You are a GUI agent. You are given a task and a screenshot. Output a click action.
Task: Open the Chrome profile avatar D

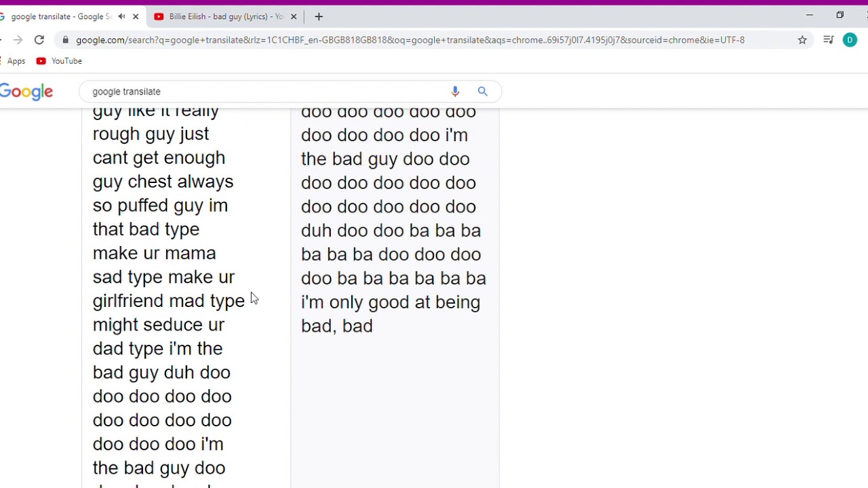(x=850, y=40)
